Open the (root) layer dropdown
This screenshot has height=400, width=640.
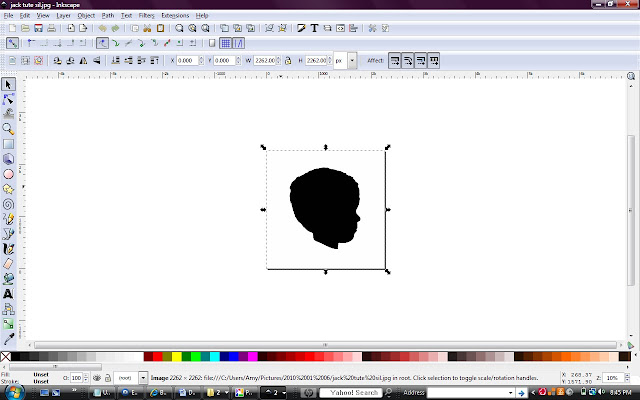pyautogui.click(x=143, y=378)
